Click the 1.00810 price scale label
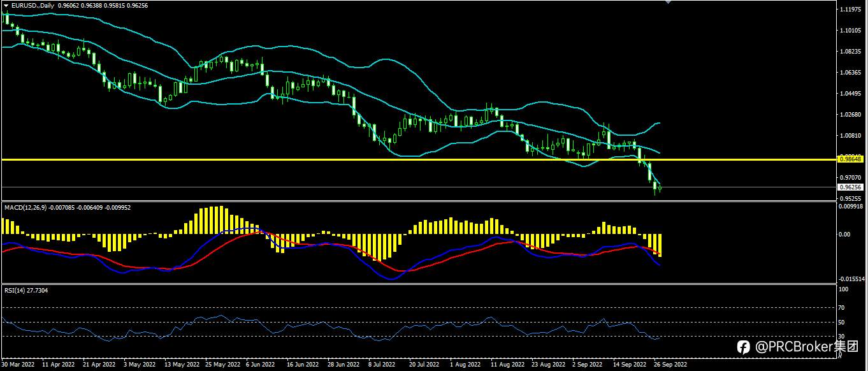868x371 pixels. tap(851, 136)
